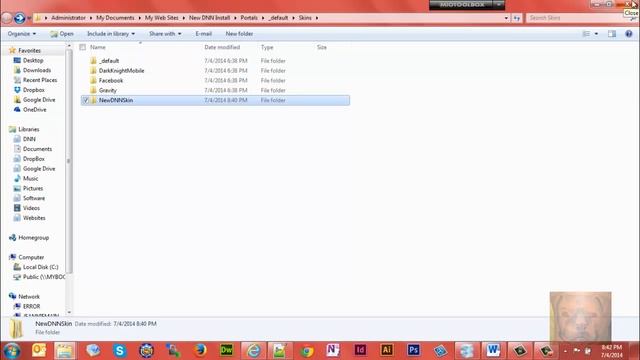Toggle the preview pane icon

click(x=612, y=34)
